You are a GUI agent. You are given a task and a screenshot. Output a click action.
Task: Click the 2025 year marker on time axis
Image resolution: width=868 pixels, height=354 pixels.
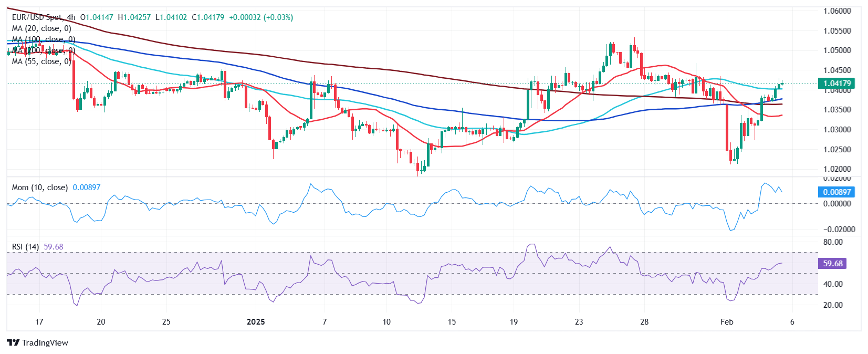[x=256, y=321]
